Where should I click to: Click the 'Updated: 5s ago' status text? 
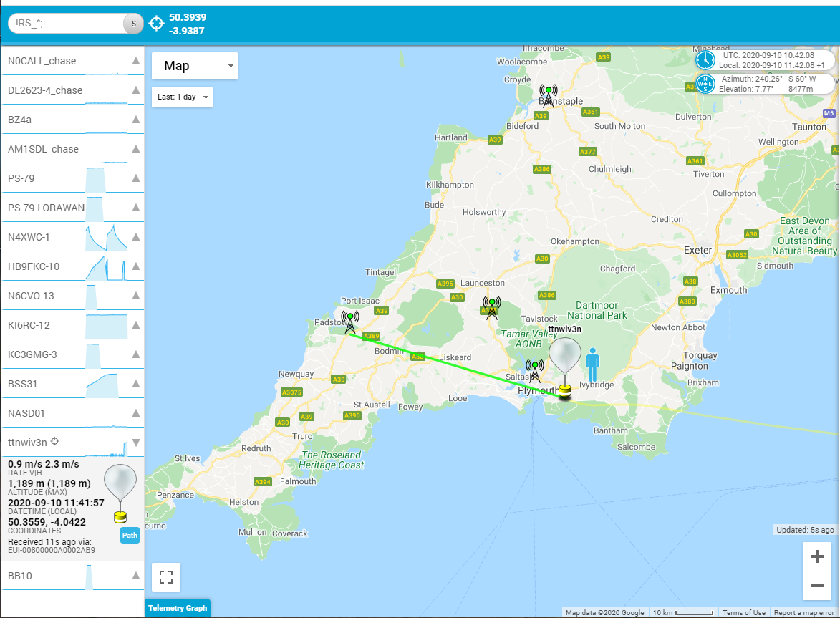(x=805, y=530)
